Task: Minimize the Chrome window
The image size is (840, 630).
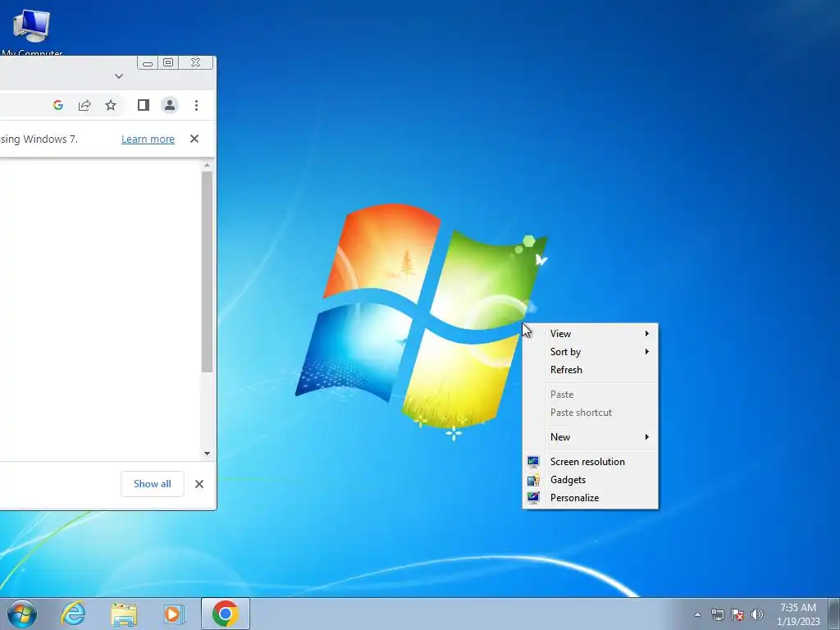Action: pyautogui.click(x=148, y=62)
